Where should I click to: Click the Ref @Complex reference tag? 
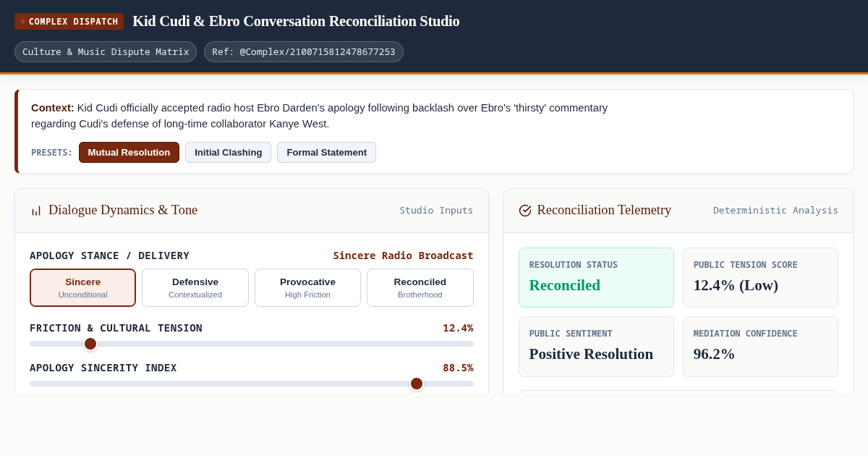(304, 52)
